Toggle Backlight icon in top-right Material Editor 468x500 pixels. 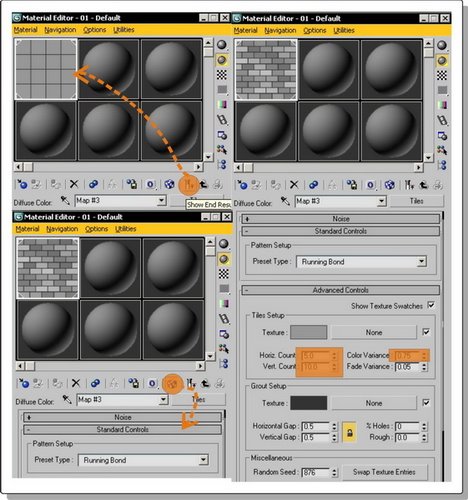click(442, 61)
